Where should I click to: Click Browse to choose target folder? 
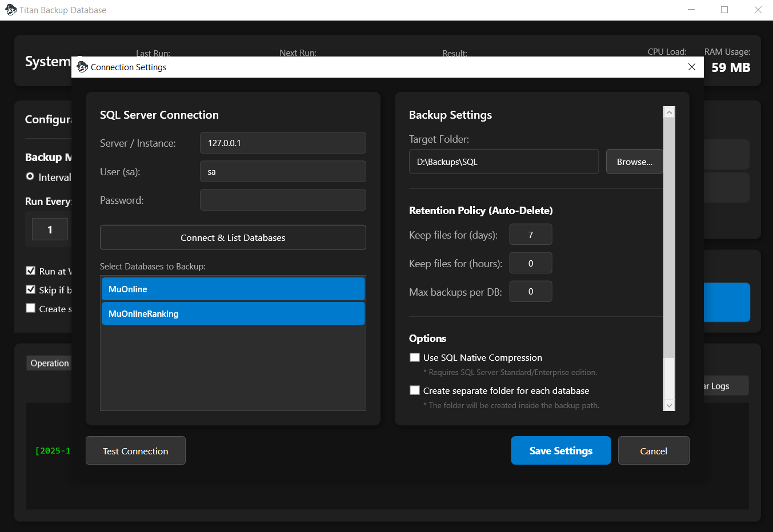click(x=634, y=162)
